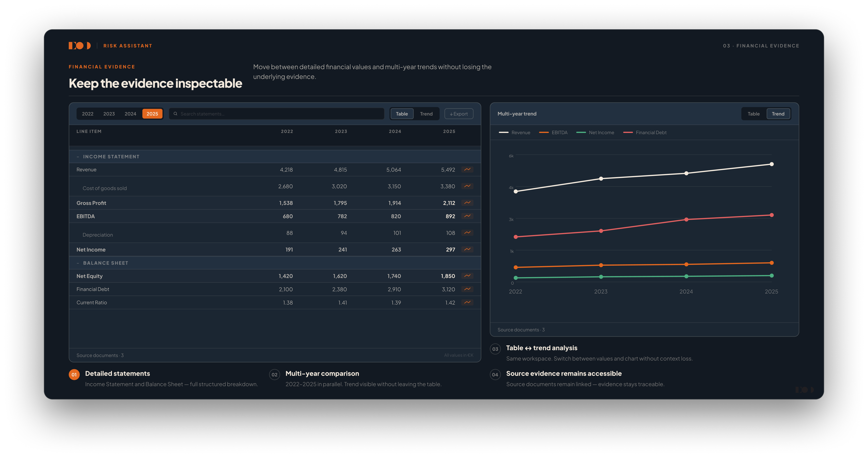
Task: Click Financial Debt data point for 2025
Action: (772, 215)
